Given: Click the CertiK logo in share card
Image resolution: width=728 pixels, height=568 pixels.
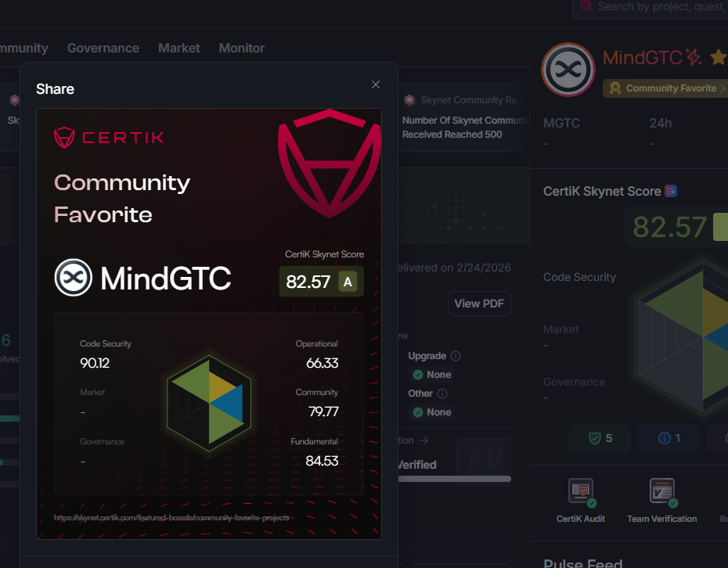Looking at the screenshot, I should pos(109,138).
